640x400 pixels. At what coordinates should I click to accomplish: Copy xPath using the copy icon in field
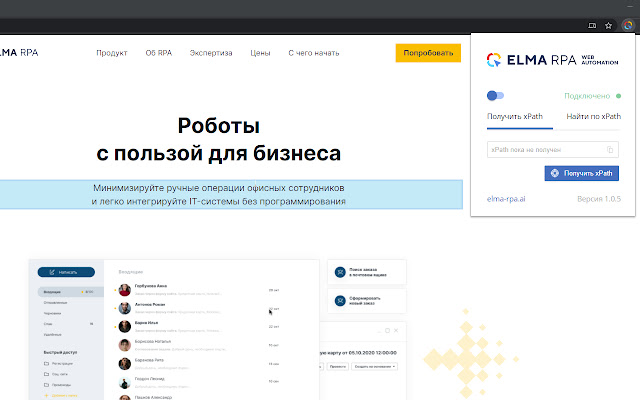(x=610, y=150)
